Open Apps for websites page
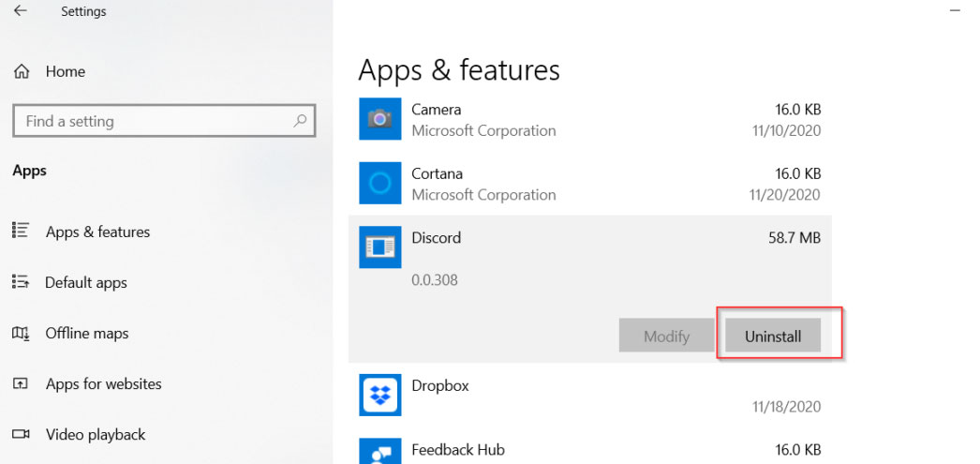Viewport: 980px width, 464px height. [104, 384]
